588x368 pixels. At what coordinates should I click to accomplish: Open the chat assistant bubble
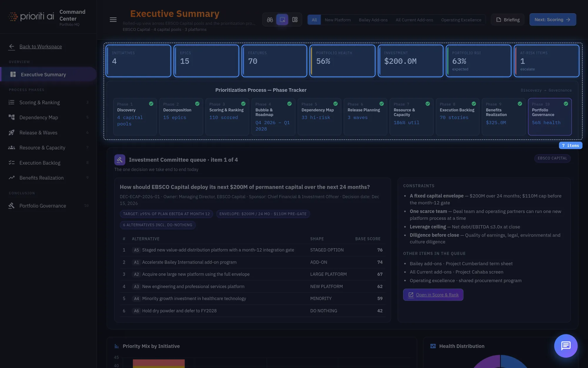point(566,346)
